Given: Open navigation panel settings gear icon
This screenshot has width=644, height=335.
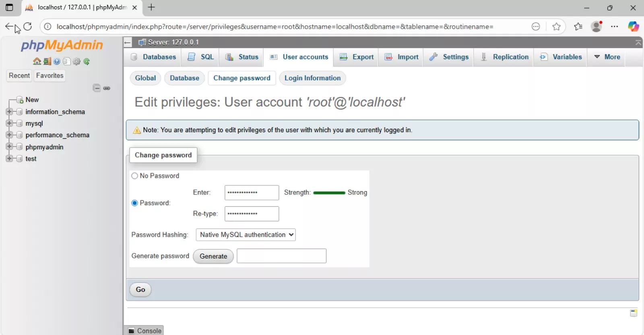Looking at the screenshot, I should point(76,62).
